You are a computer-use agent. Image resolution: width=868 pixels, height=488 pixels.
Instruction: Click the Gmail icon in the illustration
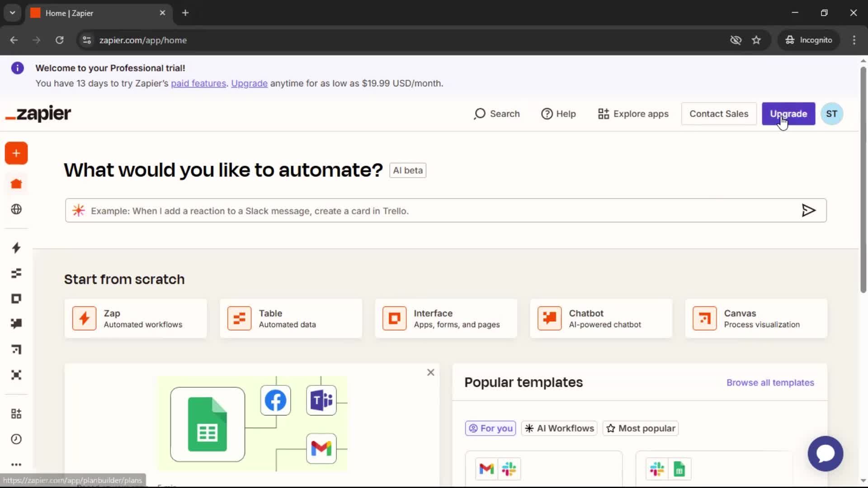[x=321, y=448]
